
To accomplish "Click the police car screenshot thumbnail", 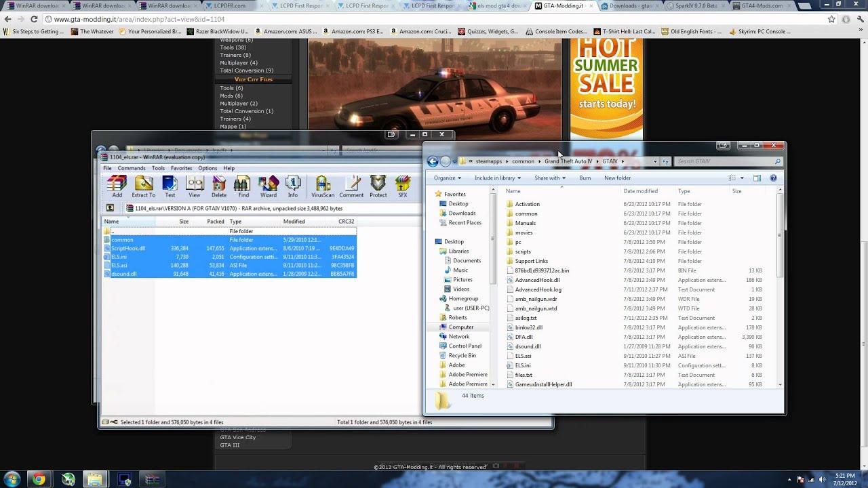I will [x=435, y=89].
